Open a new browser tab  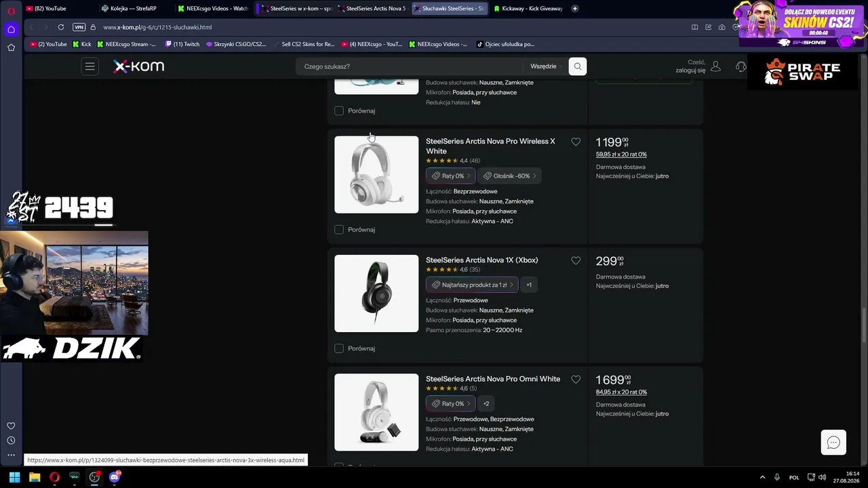(575, 9)
